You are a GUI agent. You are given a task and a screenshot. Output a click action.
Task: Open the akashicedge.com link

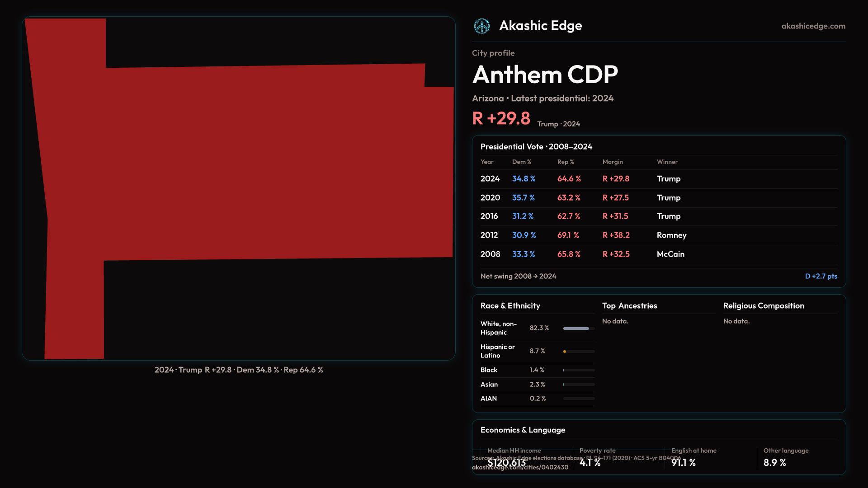pos(813,26)
